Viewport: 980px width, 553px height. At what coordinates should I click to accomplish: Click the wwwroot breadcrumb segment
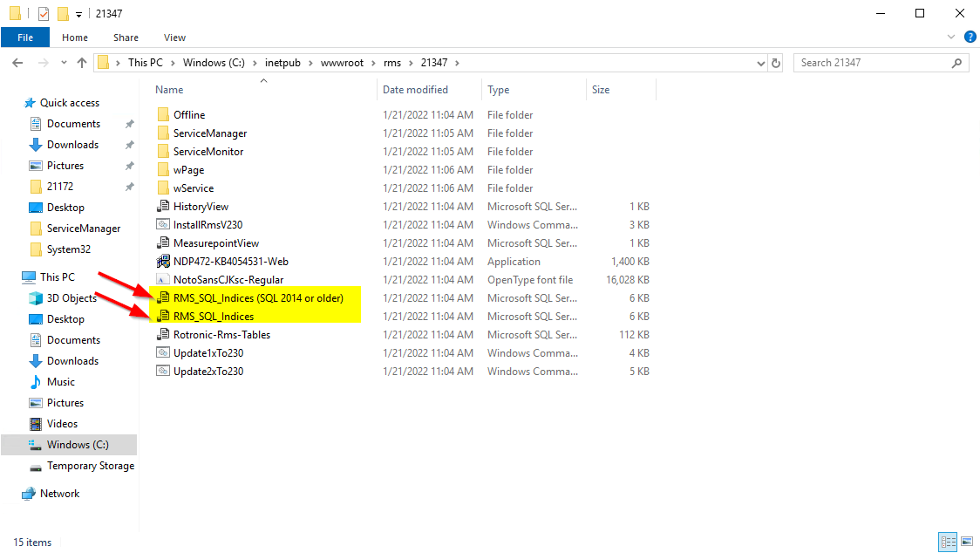(x=342, y=63)
